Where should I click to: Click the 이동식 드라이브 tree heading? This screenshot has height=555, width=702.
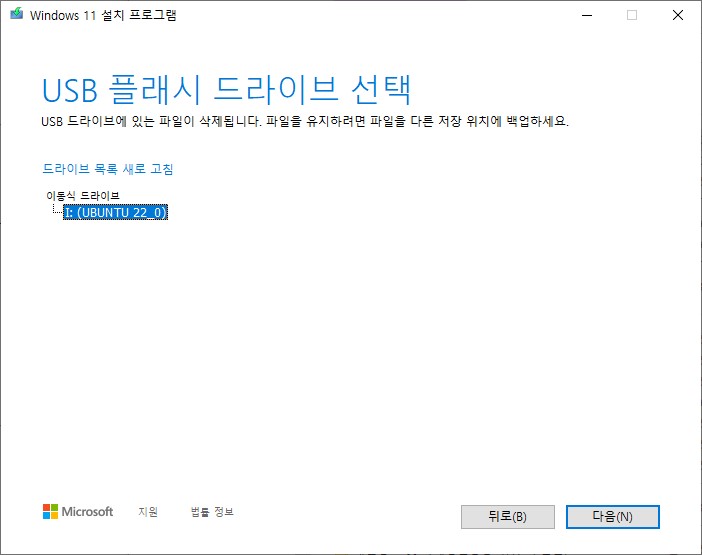pos(83,196)
